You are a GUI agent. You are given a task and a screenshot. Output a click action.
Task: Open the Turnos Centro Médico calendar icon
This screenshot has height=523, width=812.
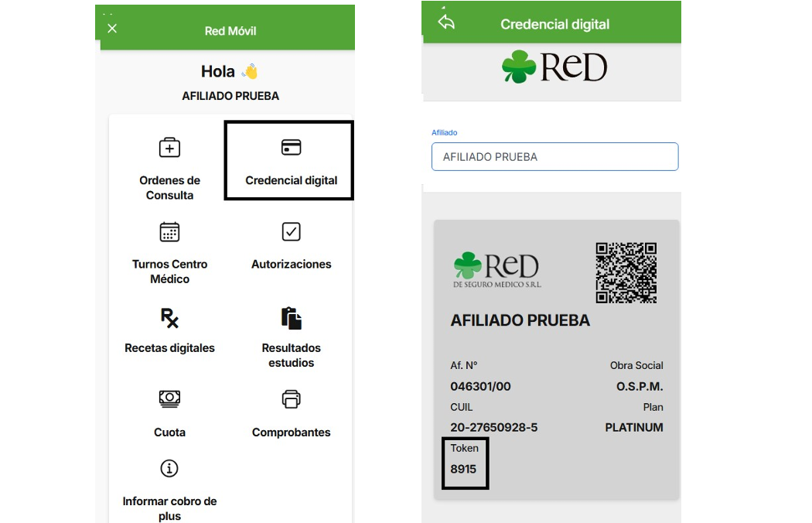[x=169, y=231]
